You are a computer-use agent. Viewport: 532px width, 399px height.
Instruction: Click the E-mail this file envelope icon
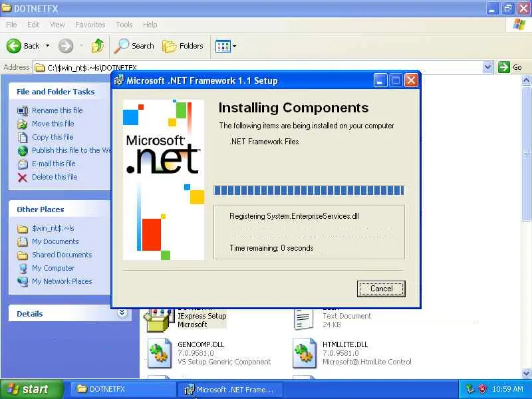(23, 164)
